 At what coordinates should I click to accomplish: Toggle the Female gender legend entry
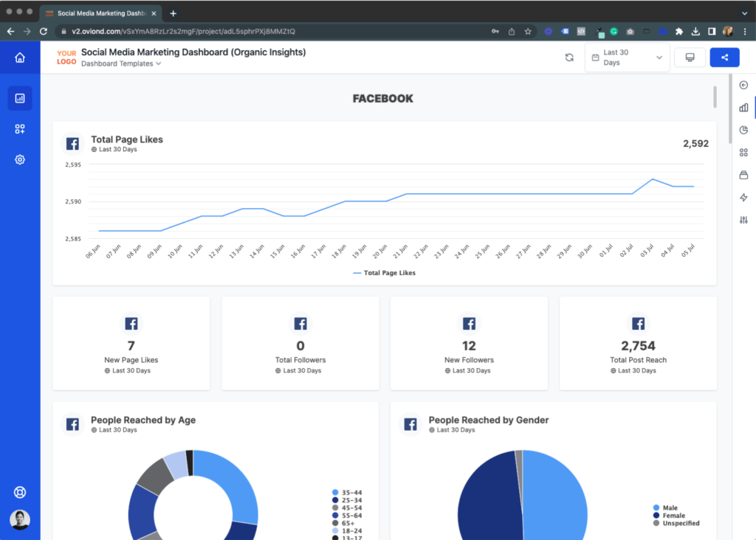click(x=669, y=516)
